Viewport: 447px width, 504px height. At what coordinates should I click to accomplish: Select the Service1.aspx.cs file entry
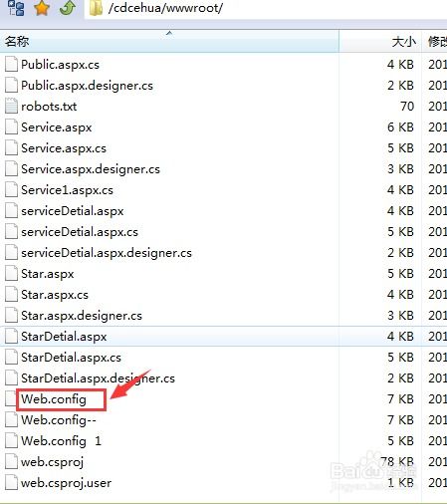(67, 190)
